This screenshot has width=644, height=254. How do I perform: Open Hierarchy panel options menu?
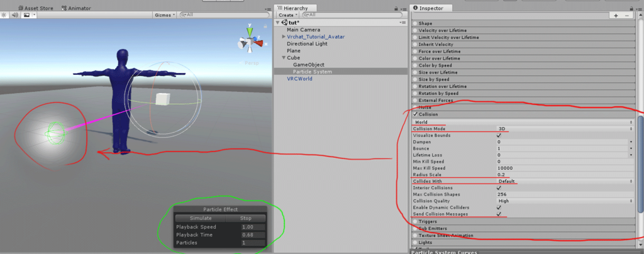[x=403, y=9]
